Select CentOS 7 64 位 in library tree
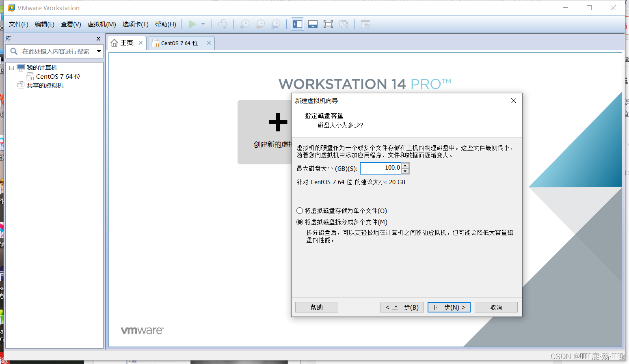 pos(58,77)
